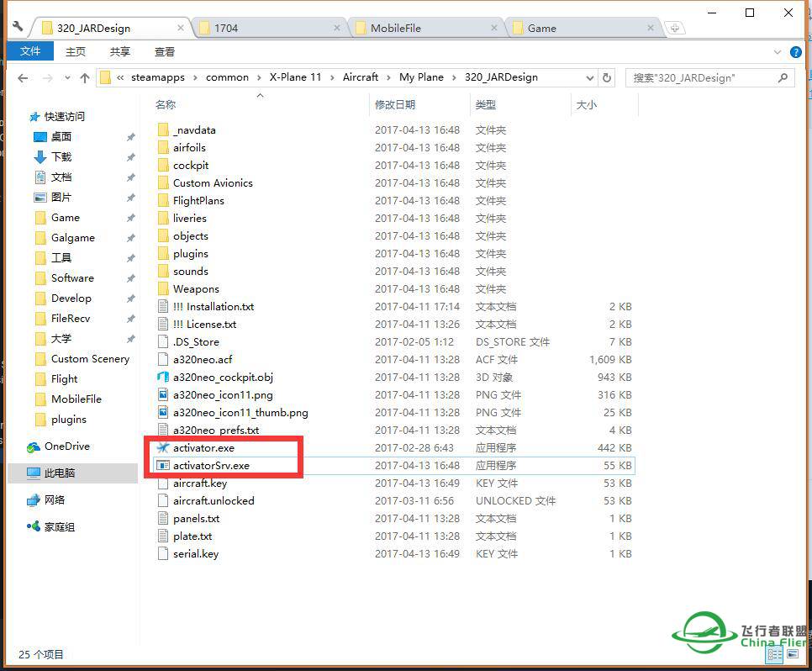Open the recent locations dropdown arrow

pyautogui.click(x=67, y=77)
